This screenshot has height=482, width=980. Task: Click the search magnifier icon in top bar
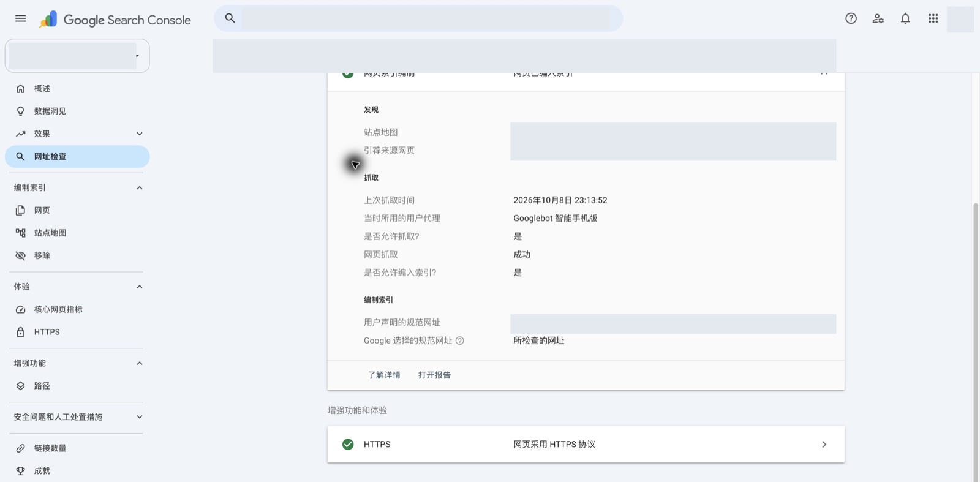(230, 18)
